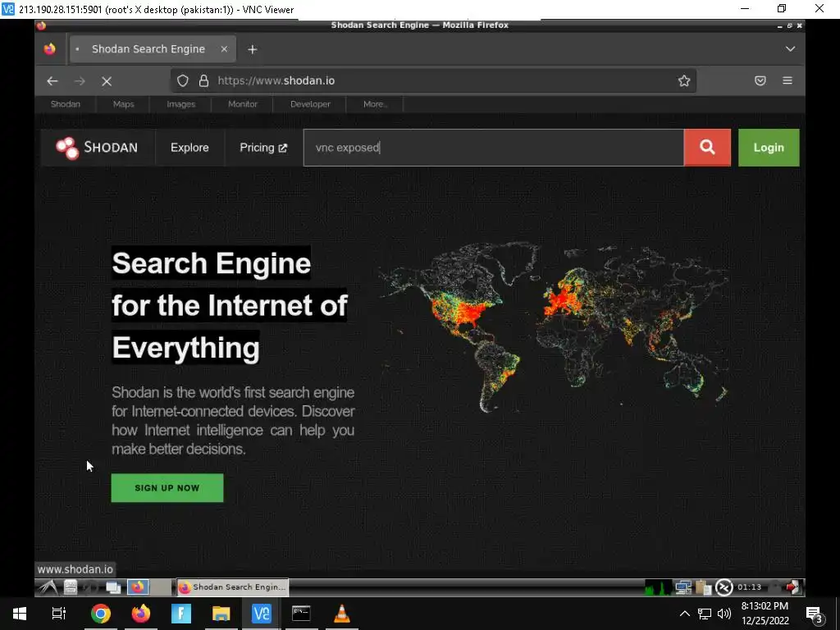Click the world heat map image
Viewport: 840px width, 630px height.
click(x=552, y=326)
